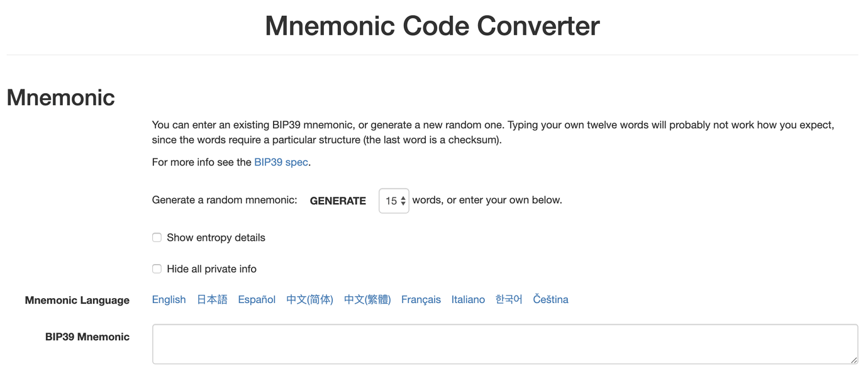Screen dimensions: 868x371
Task: Click the textarea resize handle corner
Action: point(854,360)
